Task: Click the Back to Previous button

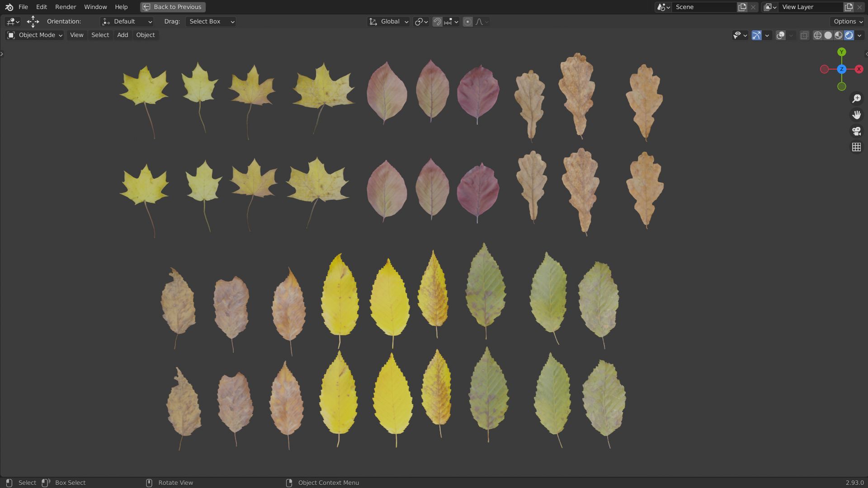Action: [x=173, y=7]
